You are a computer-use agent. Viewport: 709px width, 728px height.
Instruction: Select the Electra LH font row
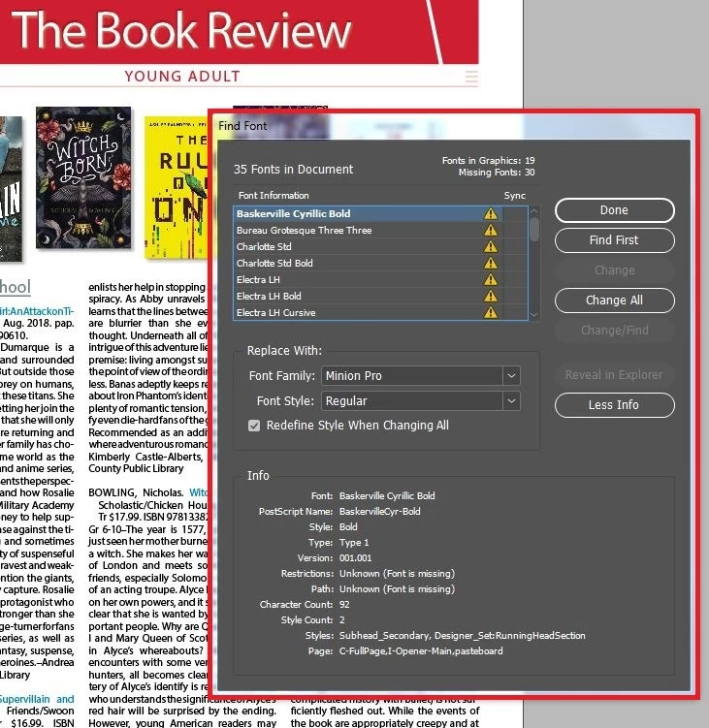coord(380,280)
